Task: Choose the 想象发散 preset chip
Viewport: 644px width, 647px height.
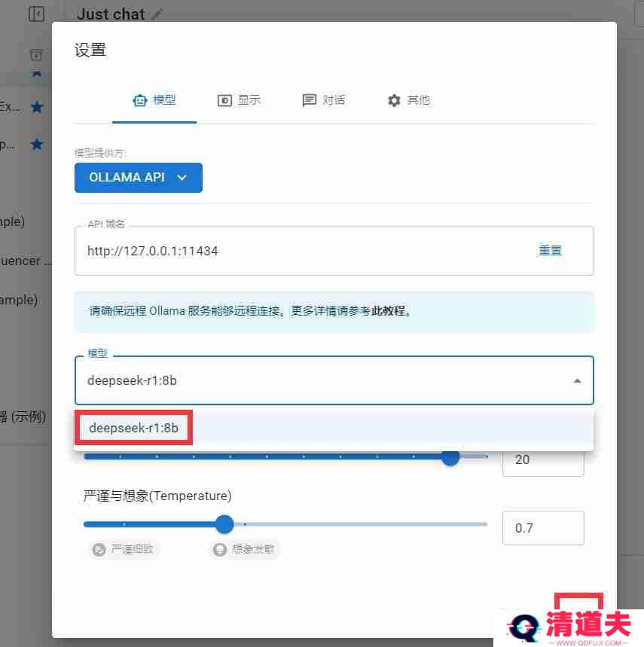Action: click(245, 549)
